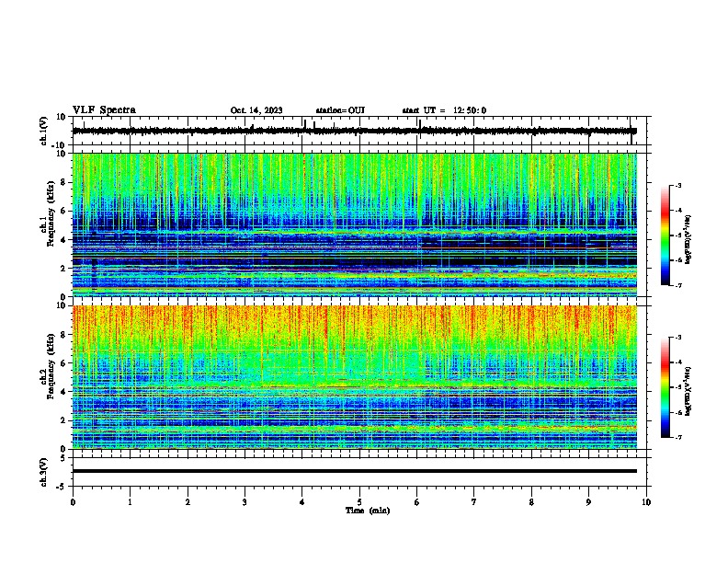Click the 'station=OUI' label
This screenshot has height=563, width=728.
coord(340,110)
